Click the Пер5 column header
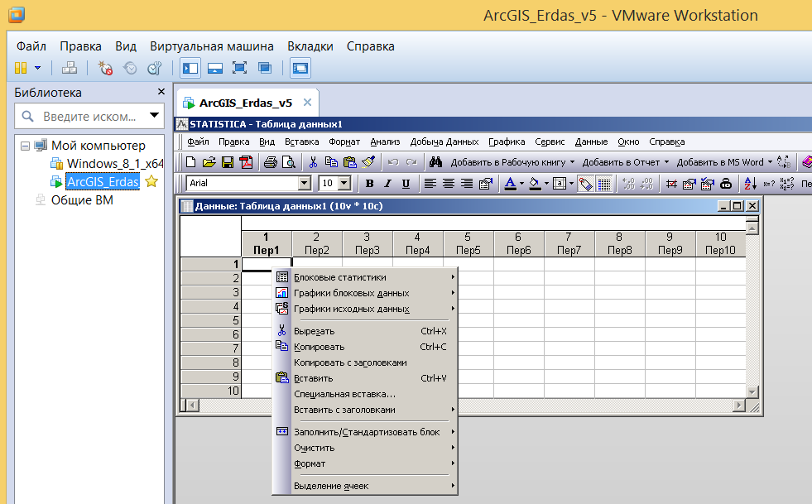 click(x=468, y=243)
